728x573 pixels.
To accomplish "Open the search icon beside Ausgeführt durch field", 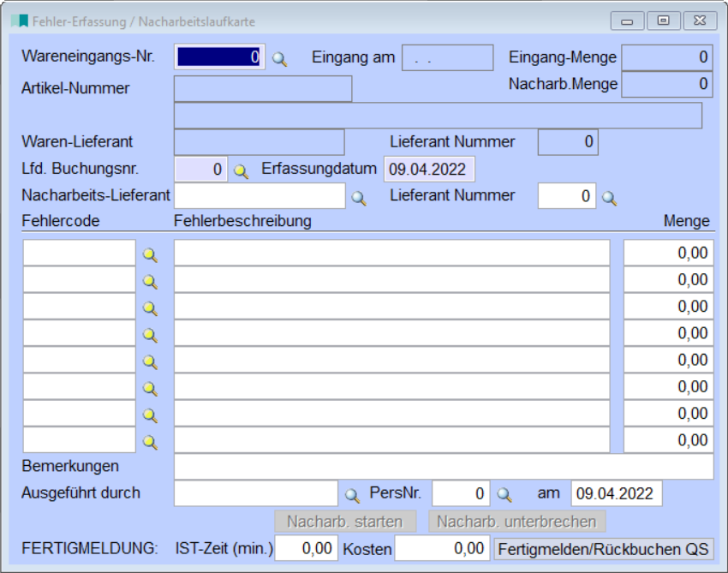I will click(x=352, y=495).
